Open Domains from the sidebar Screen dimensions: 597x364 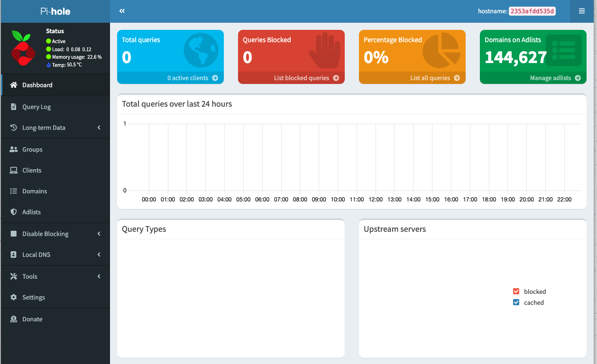tap(34, 191)
